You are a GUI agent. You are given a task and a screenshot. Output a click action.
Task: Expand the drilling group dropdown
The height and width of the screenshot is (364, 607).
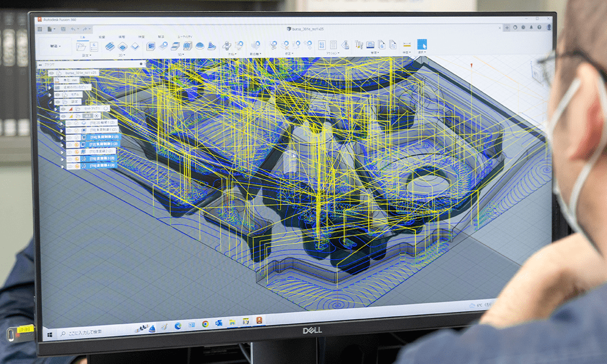[232, 55]
